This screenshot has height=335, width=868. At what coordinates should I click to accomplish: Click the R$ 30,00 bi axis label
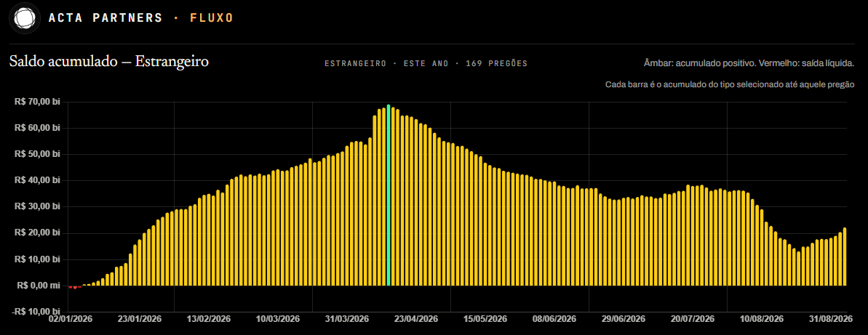click(x=37, y=207)
